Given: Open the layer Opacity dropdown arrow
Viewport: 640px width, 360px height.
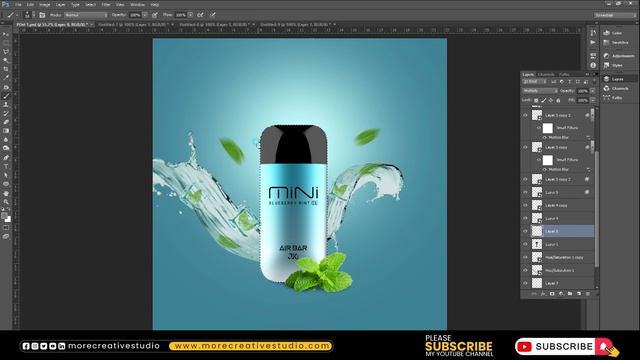Looking at the screenshot, I should [x=592, y=91].
